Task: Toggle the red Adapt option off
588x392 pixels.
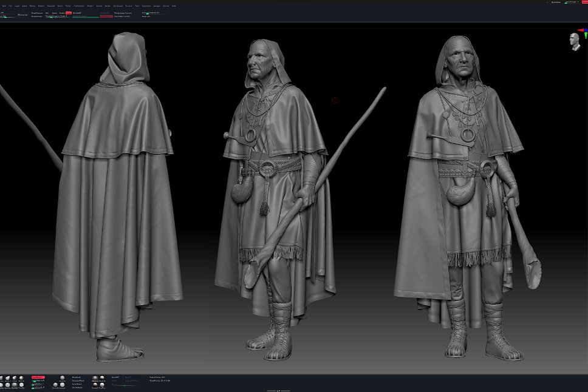Action: 69,13
